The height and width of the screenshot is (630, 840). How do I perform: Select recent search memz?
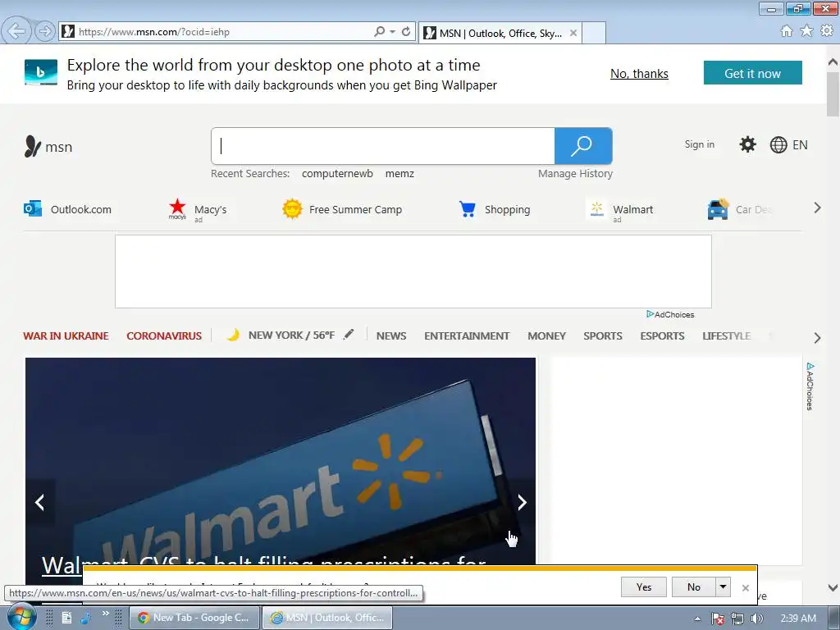pyautogui.click(x=399, y=174)
